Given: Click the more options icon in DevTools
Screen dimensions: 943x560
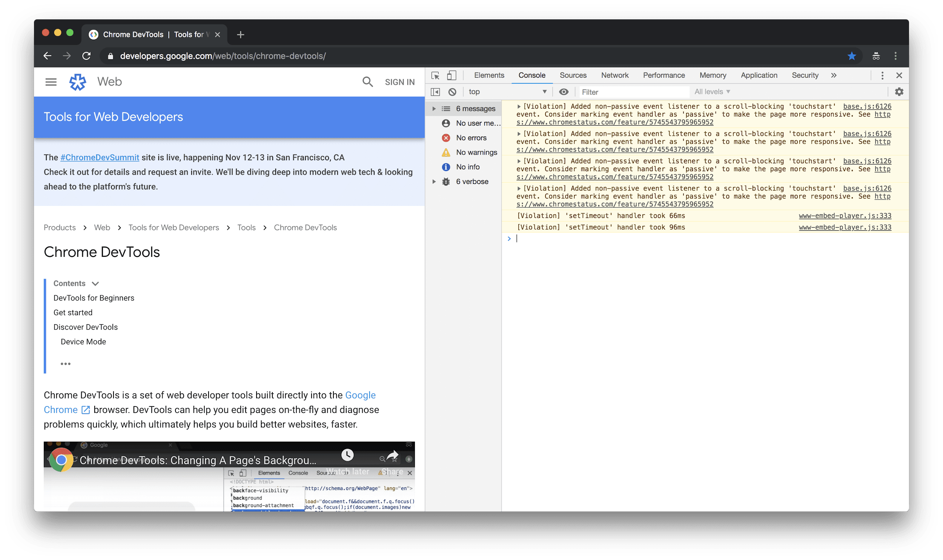Looking at the screenshot, I should point(882,75).
